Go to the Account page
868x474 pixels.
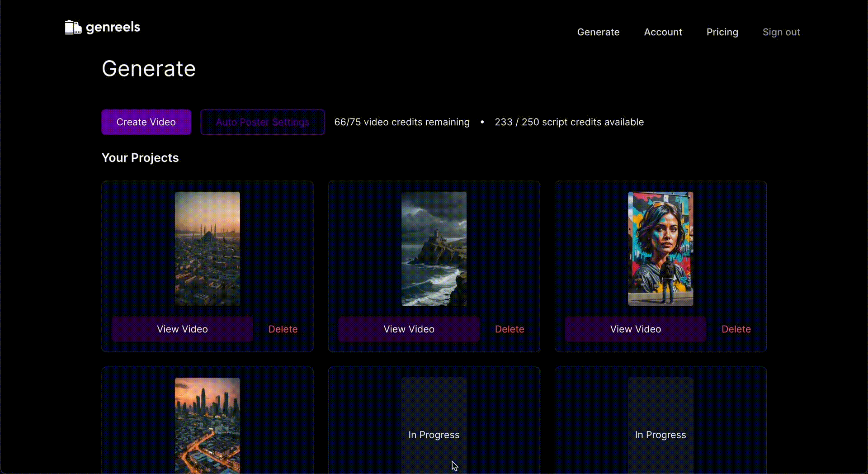click(663, 32)
